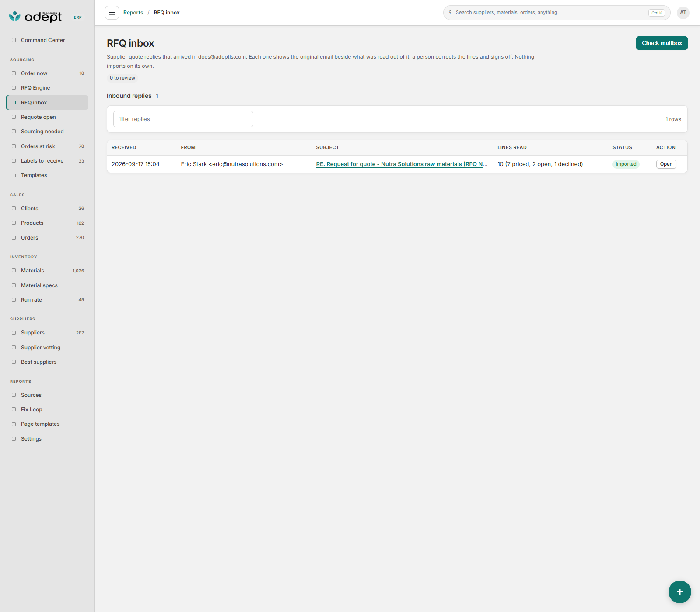
Task: Open Fix Loop report
Action: coord(47,410)
